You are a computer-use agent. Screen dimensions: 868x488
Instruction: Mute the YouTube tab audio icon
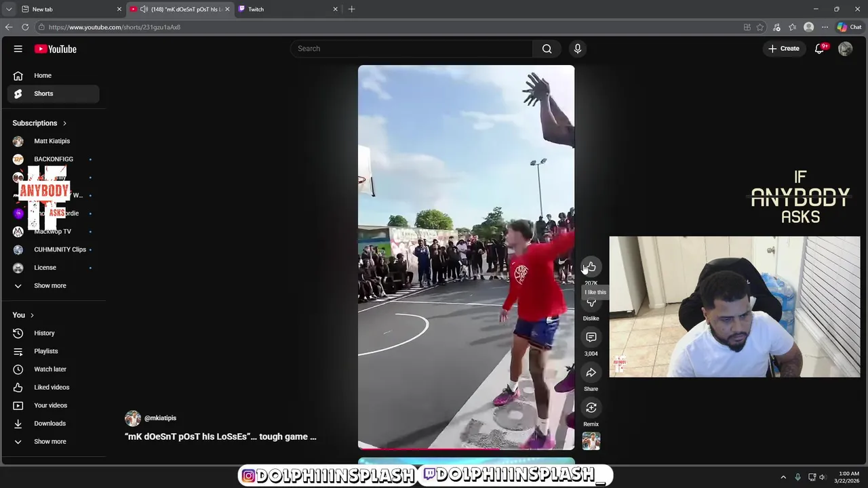(144, 9)
